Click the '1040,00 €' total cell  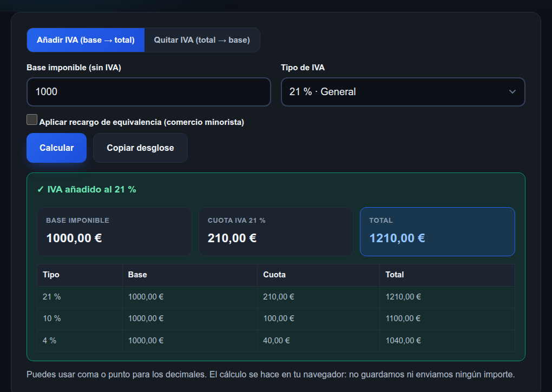(x=447, y=341)
